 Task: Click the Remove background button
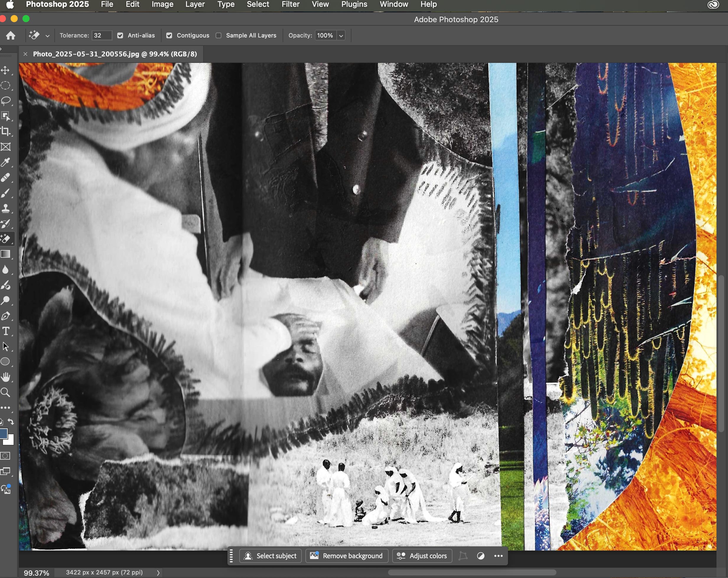pos(347,556)
